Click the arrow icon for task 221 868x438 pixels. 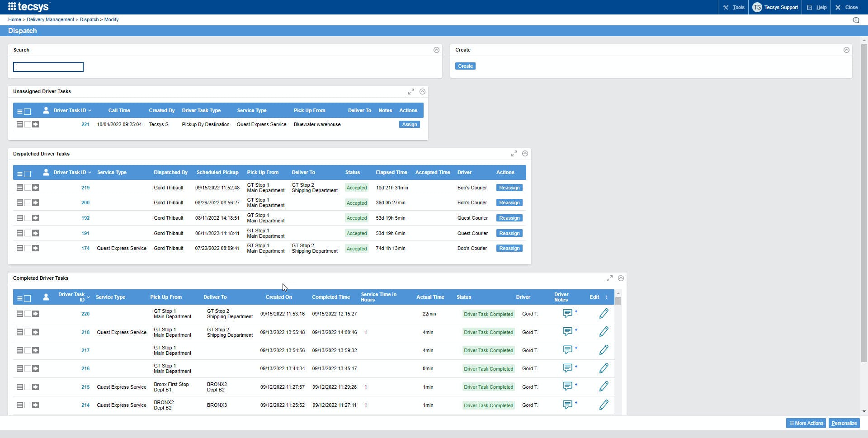tap(36, 124)
